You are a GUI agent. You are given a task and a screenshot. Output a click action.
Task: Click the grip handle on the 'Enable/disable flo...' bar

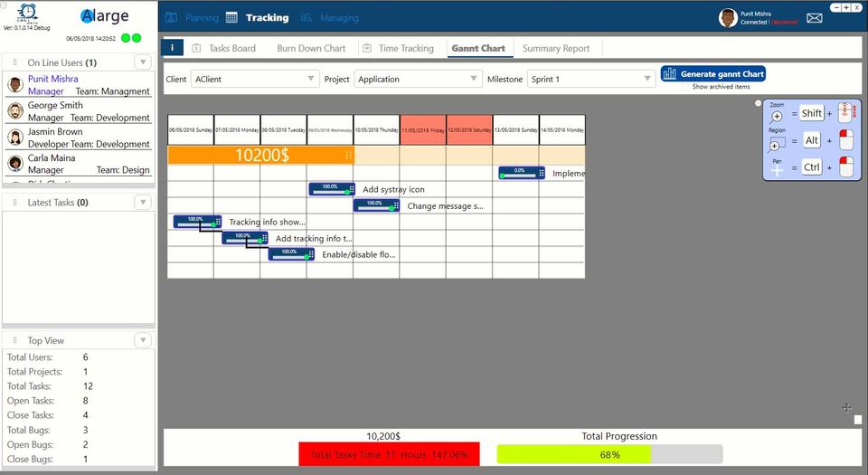pos(311,254)
